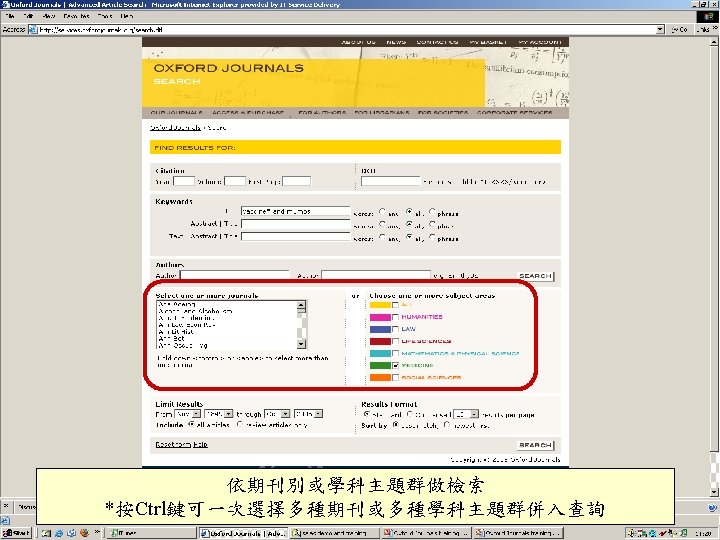The image size is (720, 540).
Task: Click the Contact Us top navigation link
Action: (x=437, y=42)
